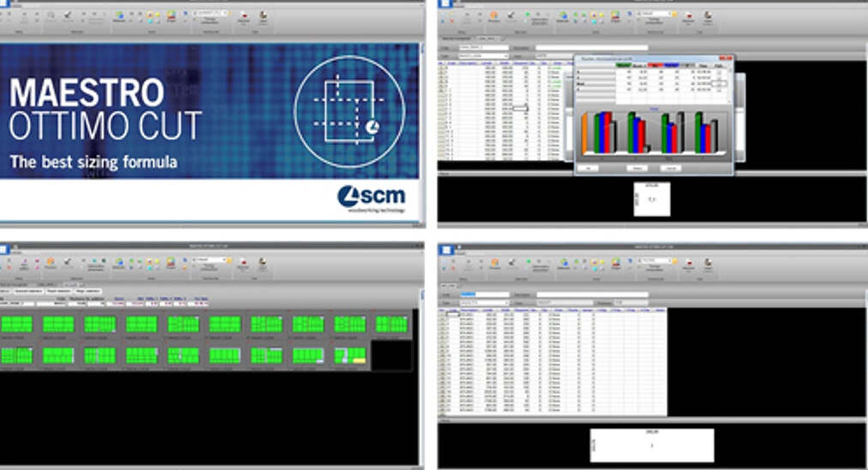Click the multicolored globe ribbon icon in the wide-panel-preview window
The image size is (868, 470).
[564, 263]
